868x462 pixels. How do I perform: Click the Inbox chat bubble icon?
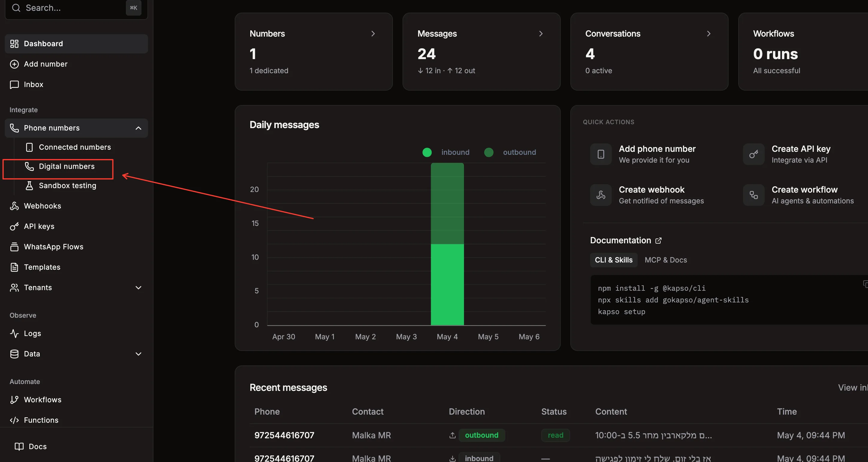[x=14, y=84]
